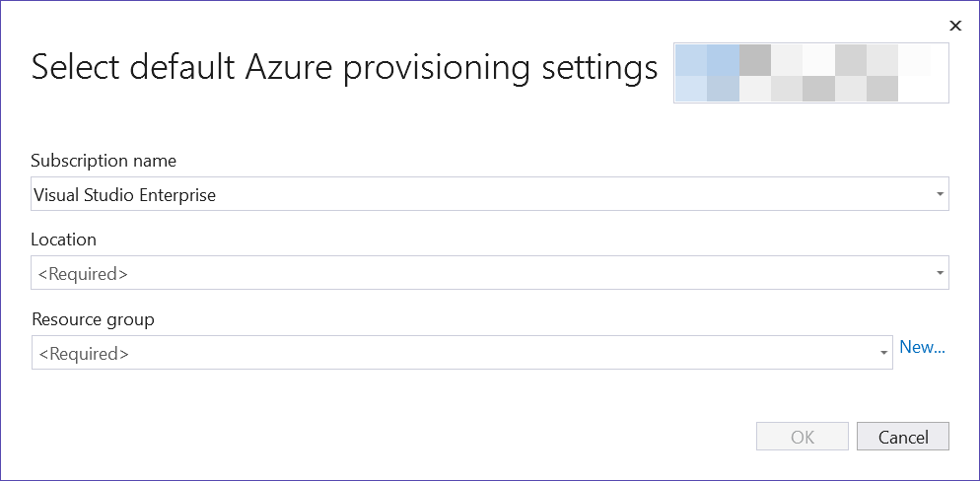Click the middle of Location combo box

490,273
